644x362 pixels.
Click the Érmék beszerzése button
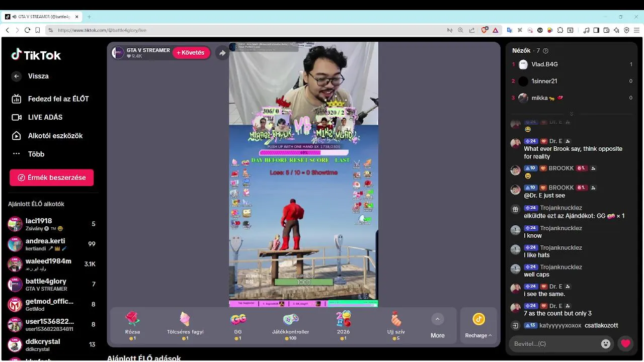[x=51, y=177]
